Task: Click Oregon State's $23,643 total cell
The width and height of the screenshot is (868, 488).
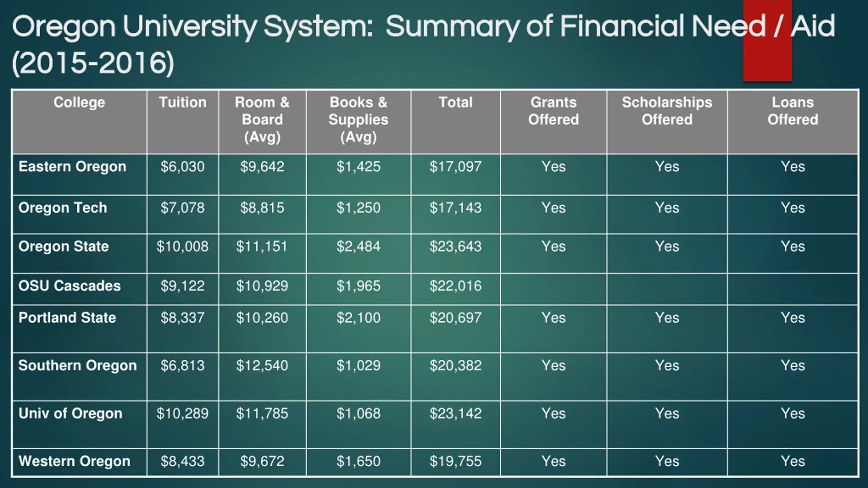Action: pyautogui.click(x=455, y=246)
